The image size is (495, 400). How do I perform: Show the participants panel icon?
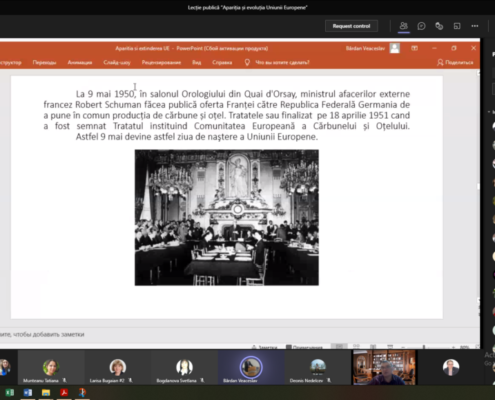point(404,26)
